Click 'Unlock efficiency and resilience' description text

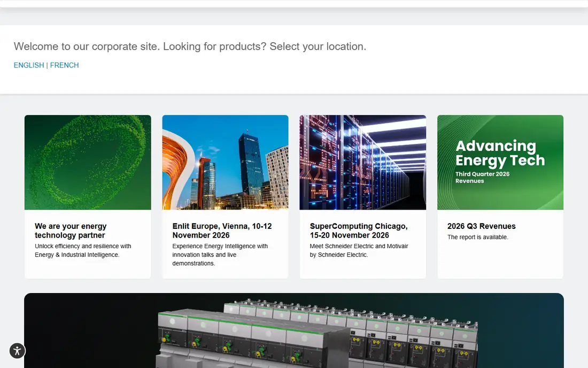[x=83, y=250]
